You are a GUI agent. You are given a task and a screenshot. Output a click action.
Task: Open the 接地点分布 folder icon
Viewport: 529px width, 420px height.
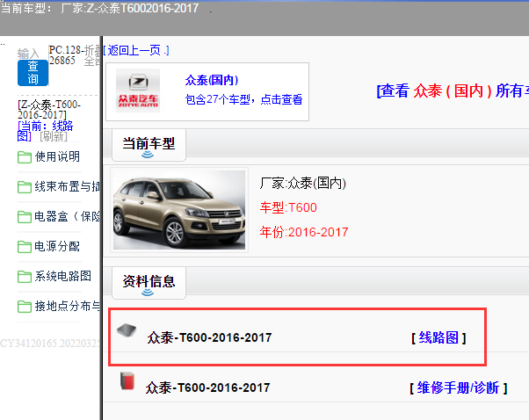[x=25, y=307]
